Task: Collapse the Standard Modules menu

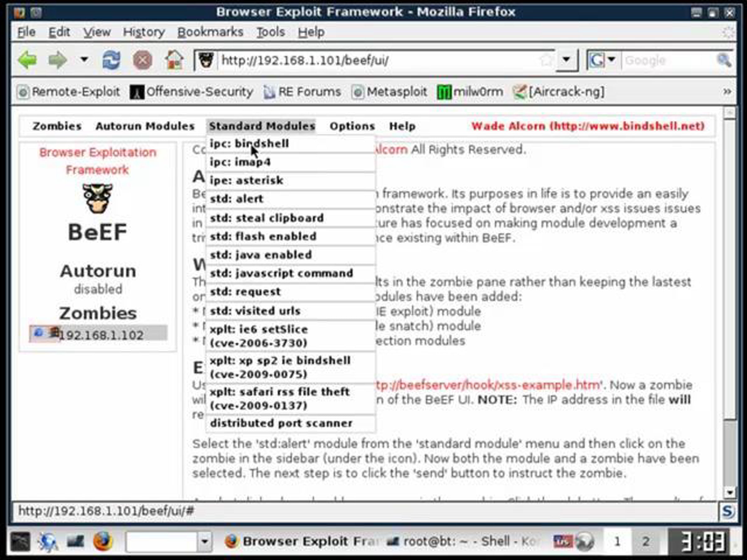Action: click(x=262, y=126)
